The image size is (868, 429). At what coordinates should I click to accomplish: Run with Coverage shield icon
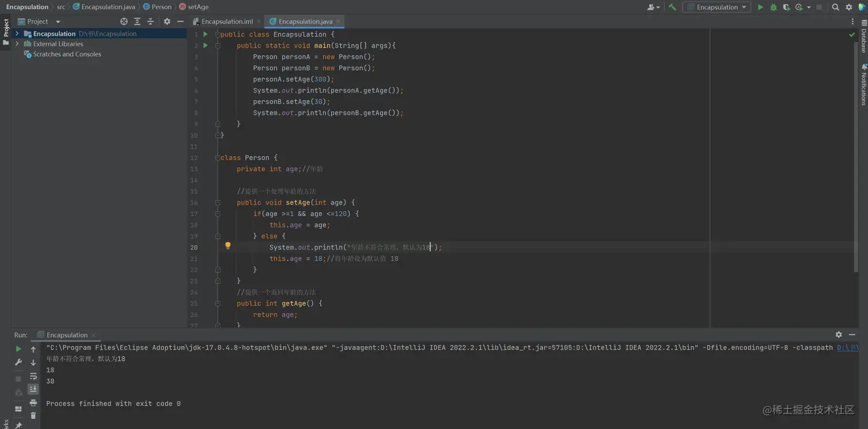(x=786, y=7)
